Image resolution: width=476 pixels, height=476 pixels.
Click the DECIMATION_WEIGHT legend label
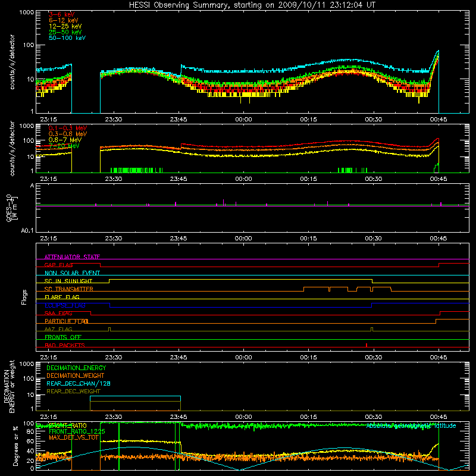76,375
